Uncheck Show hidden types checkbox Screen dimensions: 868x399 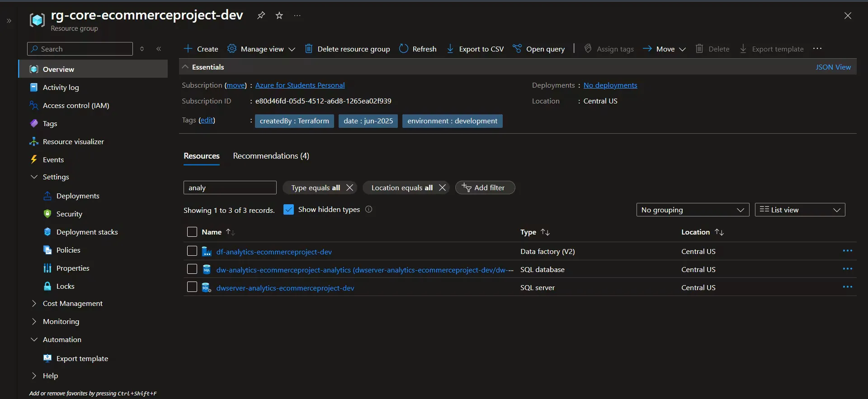coord(288,210)
